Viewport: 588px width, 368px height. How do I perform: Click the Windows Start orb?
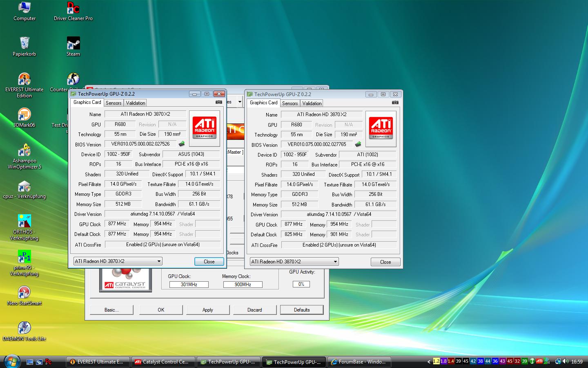click(x=12, y=361)
